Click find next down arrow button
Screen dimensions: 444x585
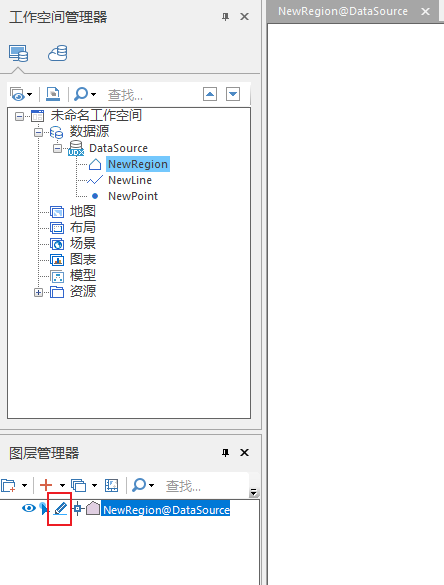(x=233, y=94)
